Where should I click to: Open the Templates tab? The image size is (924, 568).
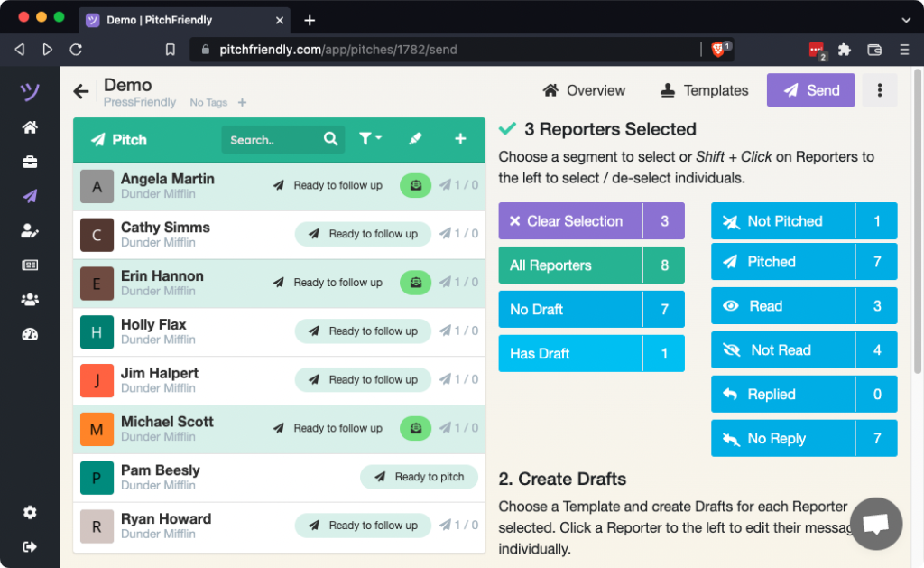coord(704,90)
